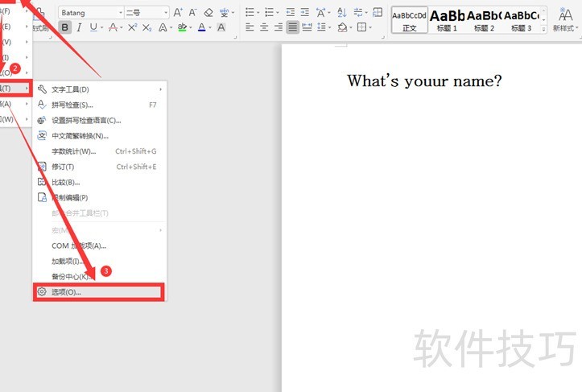Open 文字工具(D) menu entry
Image resolution: width=582 pixels, height=392 pixels.
click(x=100, y=89)
